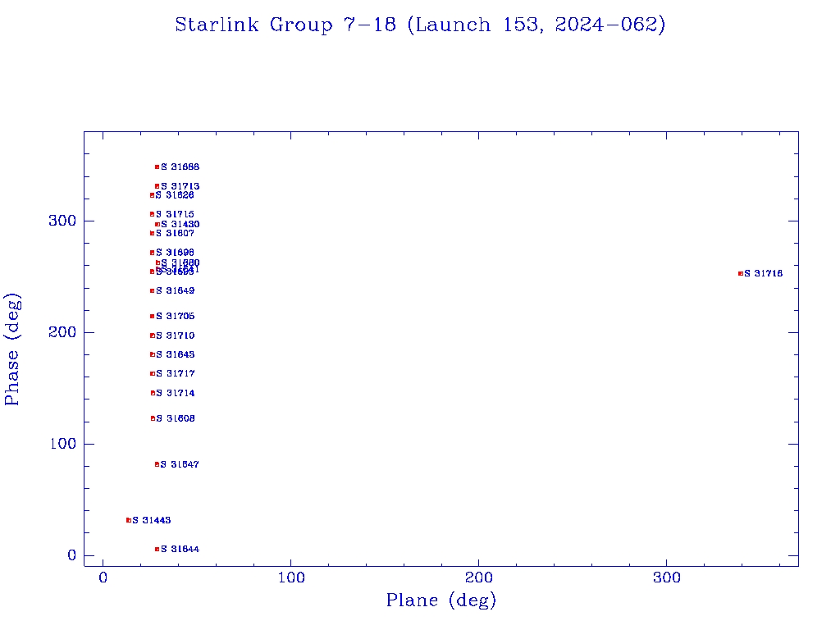The image size is (840, 630).
Task: Click the red marker beside S 31718
Action: (x=741, y=274)
